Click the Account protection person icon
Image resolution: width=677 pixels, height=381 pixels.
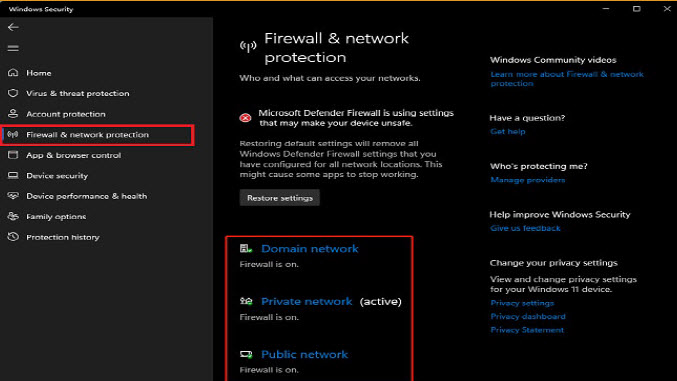(x=13, y=114)
